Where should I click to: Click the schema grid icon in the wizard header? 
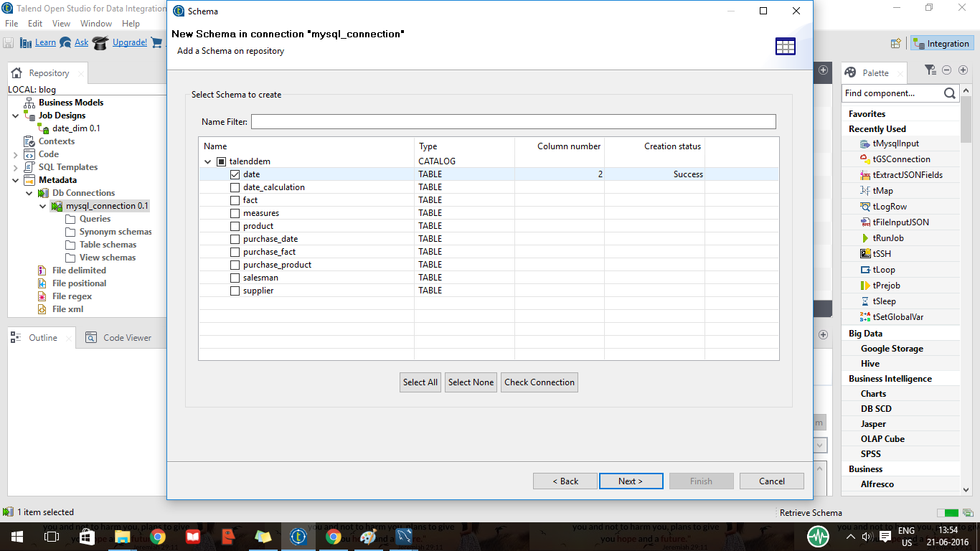(786, 45)
